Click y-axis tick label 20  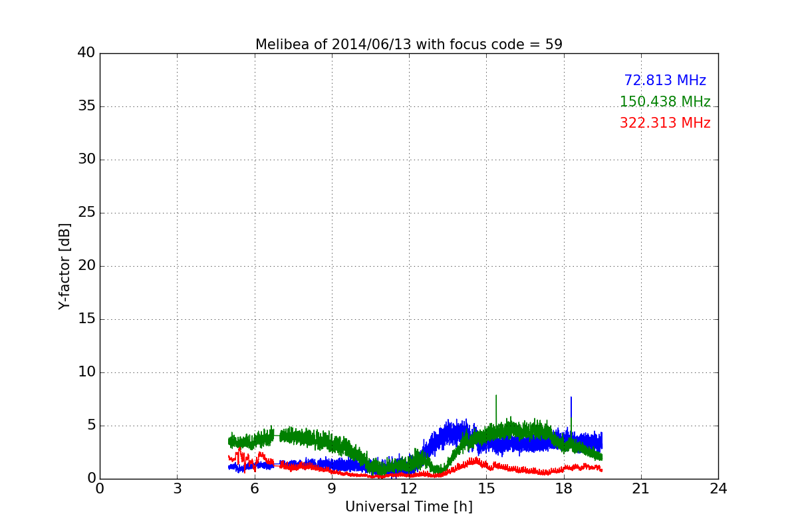coord(86,266)
